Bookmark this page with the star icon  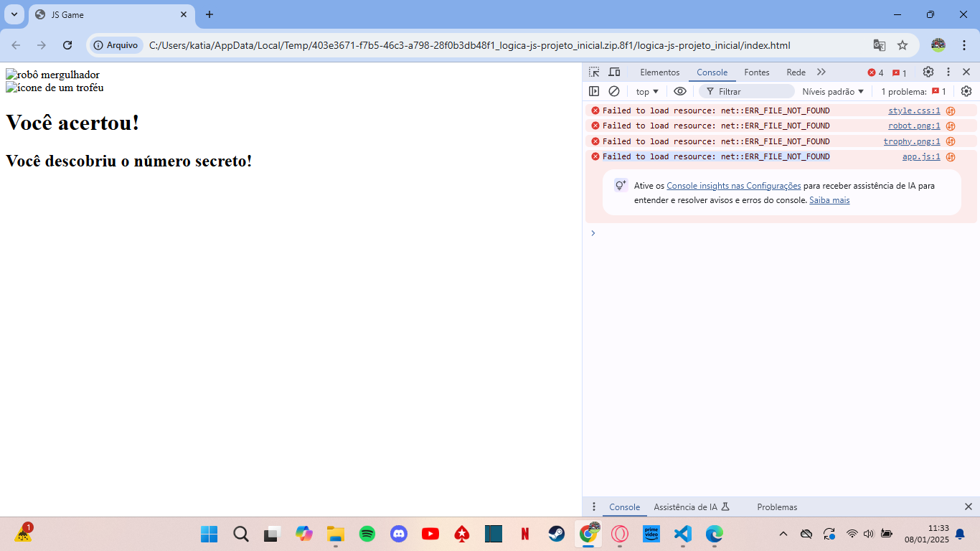[903, 45]
